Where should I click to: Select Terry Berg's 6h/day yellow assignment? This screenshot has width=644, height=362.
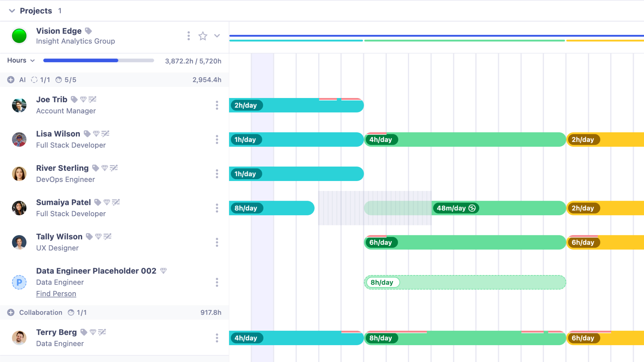tap(605, 338)
